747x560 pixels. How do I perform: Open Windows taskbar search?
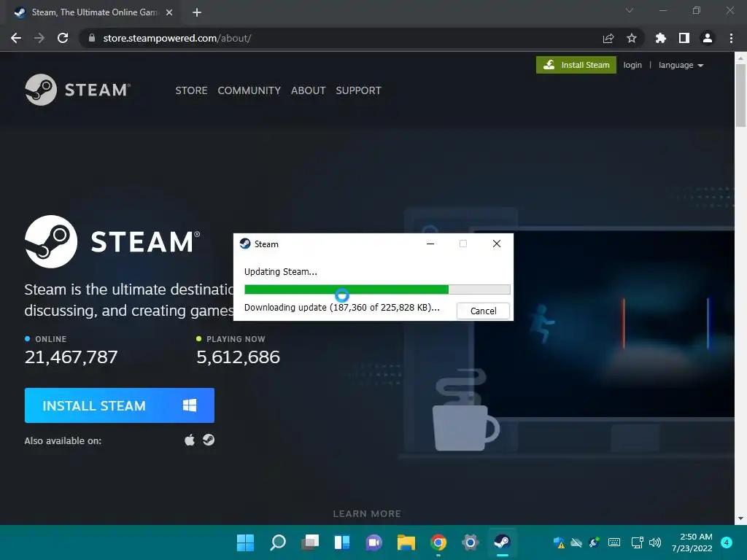tap(278, 542)
